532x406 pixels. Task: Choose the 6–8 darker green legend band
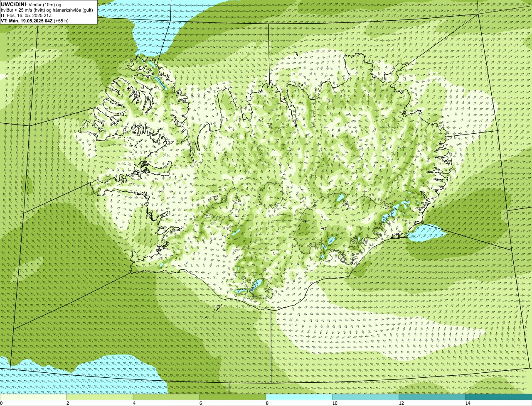[233, 397]
